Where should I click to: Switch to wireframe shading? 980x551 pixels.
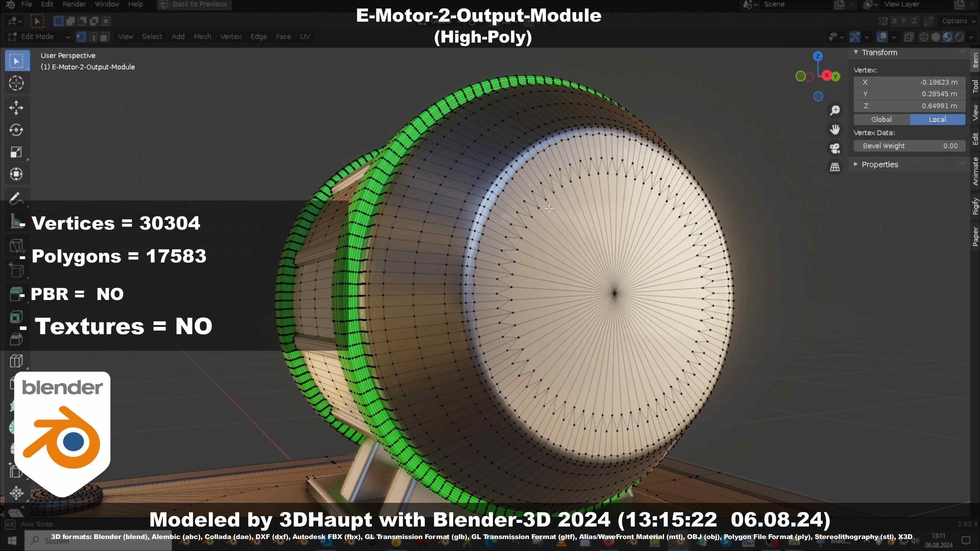[x=924, y=37]
